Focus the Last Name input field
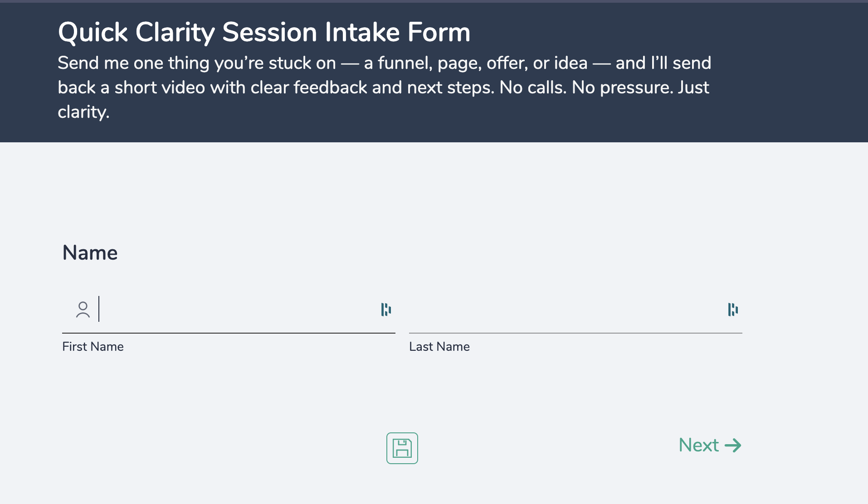 (x=567, y=310)
